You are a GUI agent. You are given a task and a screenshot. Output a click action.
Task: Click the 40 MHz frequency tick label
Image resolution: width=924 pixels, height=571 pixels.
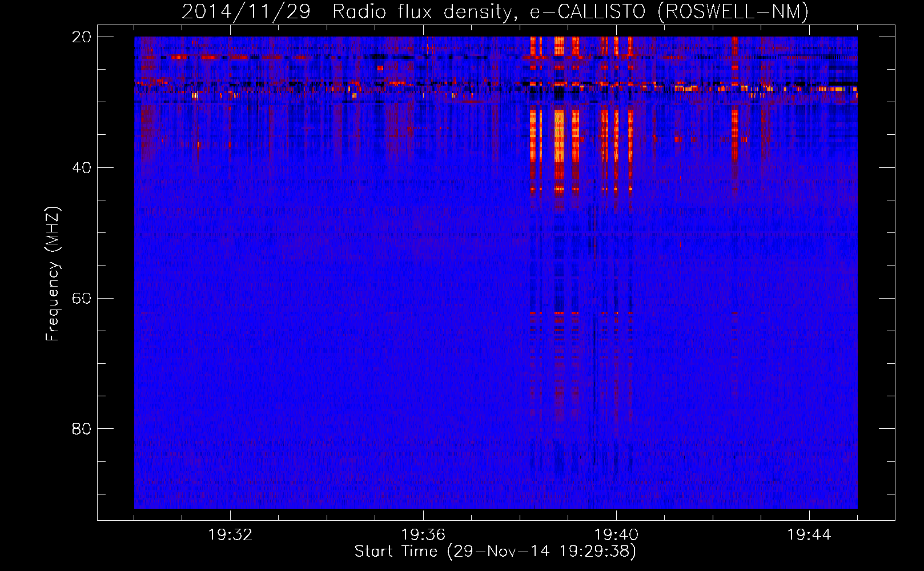coord(82,168)
